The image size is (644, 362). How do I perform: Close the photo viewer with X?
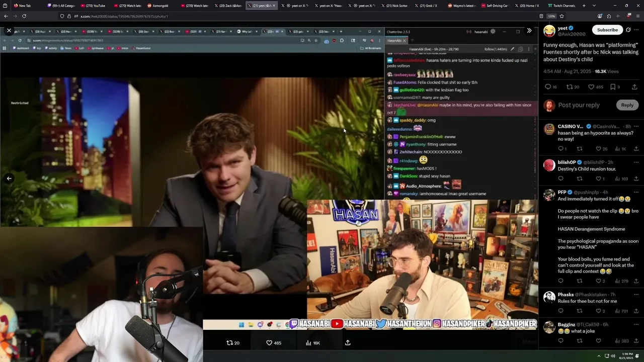coord(9,31)
